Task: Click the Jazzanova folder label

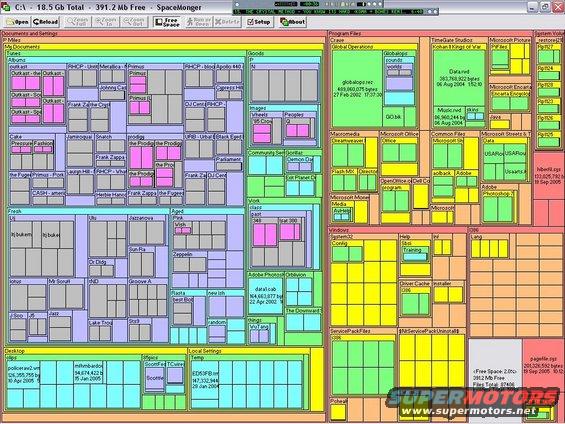Action: [142, 218]
